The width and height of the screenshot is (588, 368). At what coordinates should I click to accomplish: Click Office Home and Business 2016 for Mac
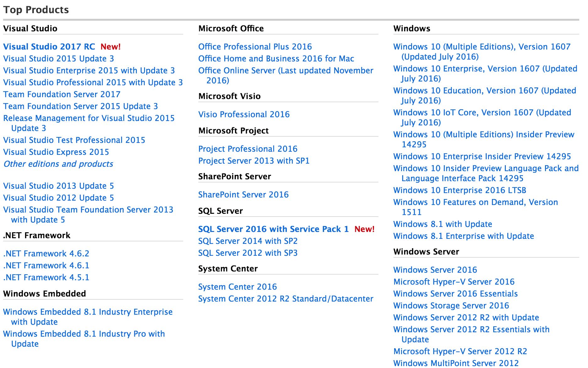click(276, 59)
